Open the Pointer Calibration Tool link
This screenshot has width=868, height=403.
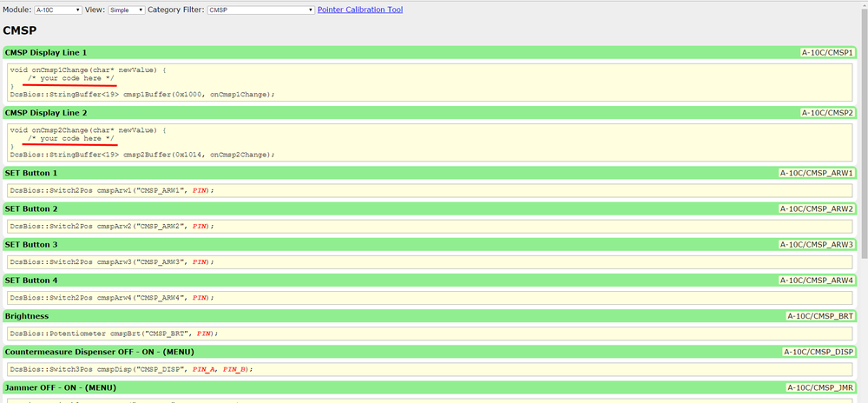click(x=360, y=10)
